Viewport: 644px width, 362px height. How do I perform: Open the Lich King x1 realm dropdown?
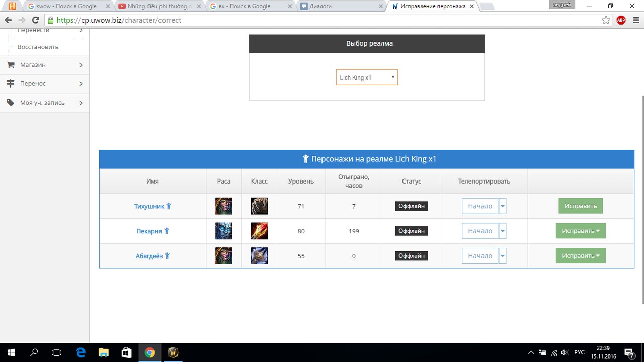pos(367,77)
